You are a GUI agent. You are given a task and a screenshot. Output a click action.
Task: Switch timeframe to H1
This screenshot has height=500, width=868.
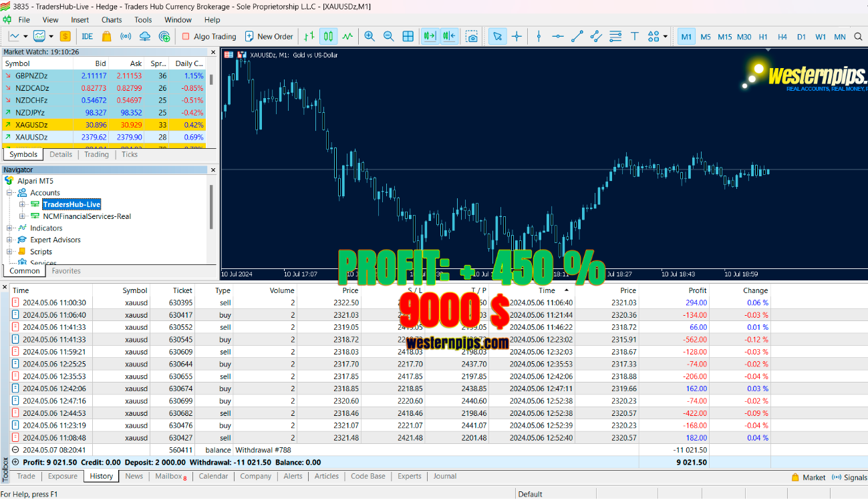pos(763,37)
